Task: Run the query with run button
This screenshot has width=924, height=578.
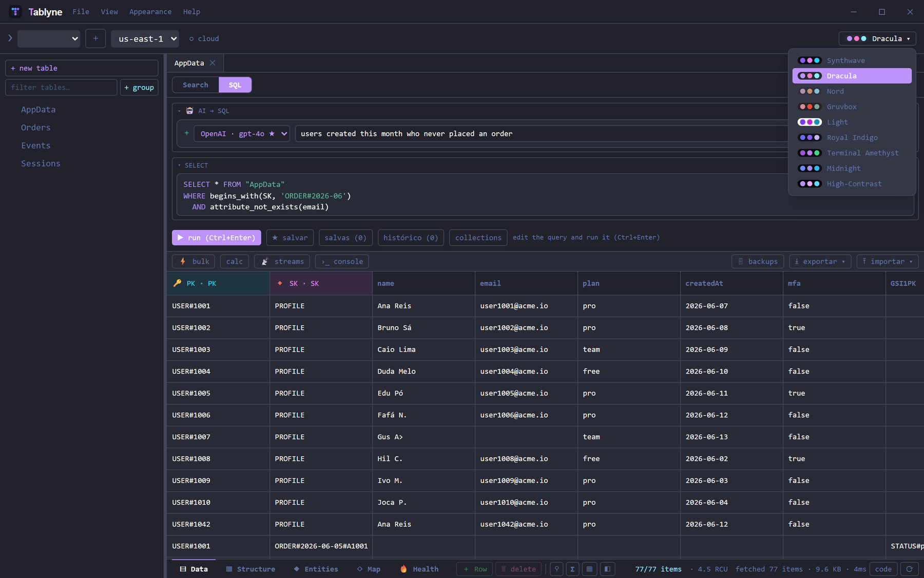Action: click(x=217, y=237)
